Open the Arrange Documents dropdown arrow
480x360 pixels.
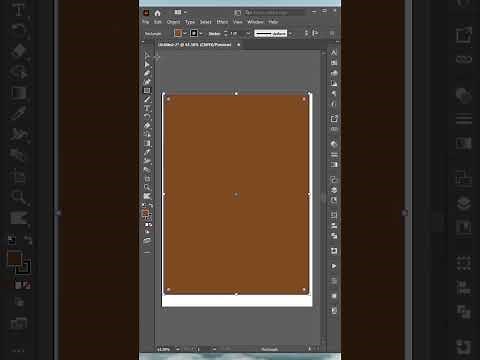point(185,12)
